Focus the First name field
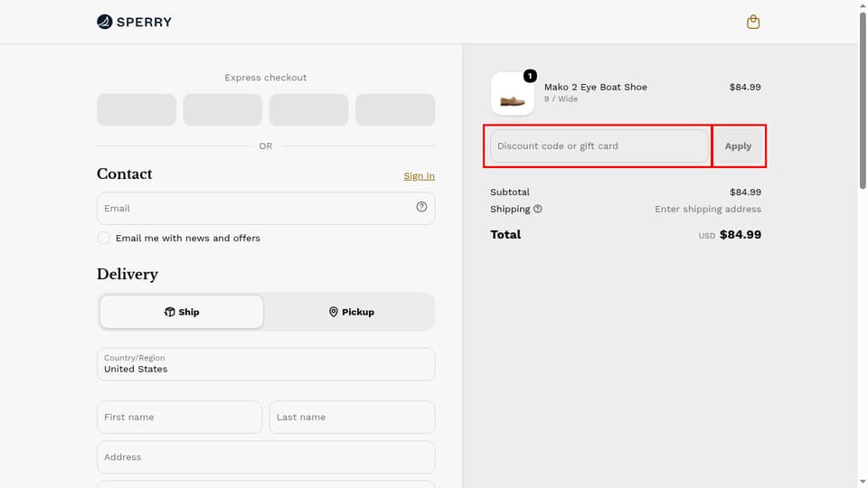 (179, 418)
